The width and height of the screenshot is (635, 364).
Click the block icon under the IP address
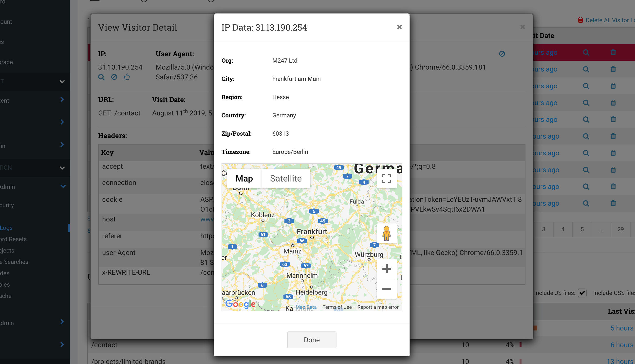114,77
